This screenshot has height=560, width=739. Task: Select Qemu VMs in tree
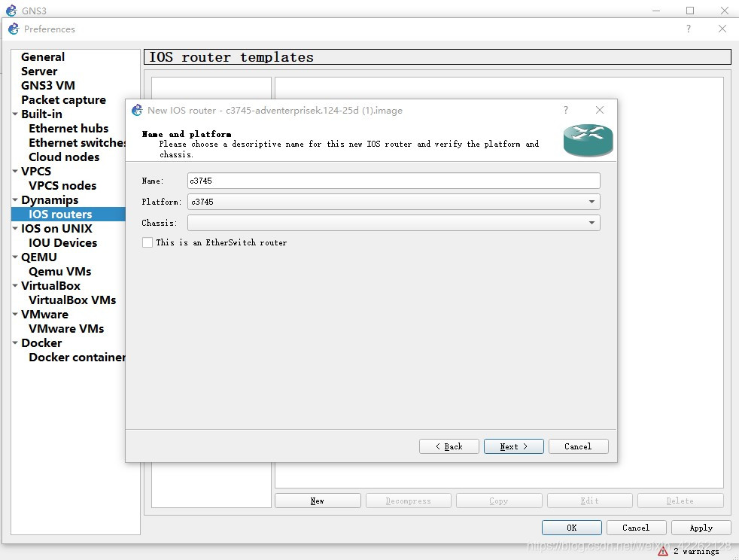click(60, 272)
